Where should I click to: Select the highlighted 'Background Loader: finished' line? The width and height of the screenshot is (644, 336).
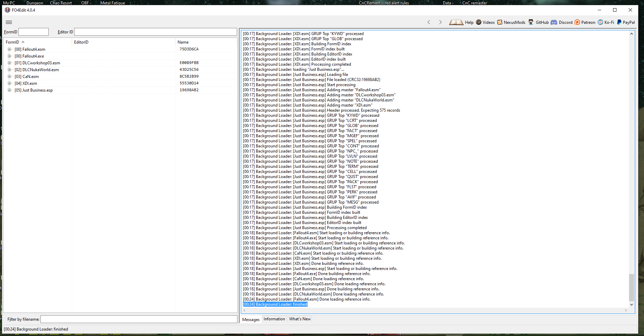275,304
